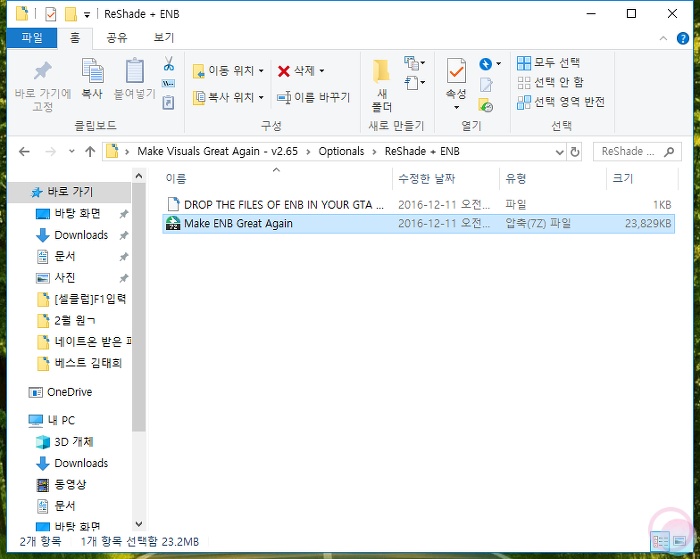
Task: Click Make Visuals Great Again breadcrumb
Action: (x=217, y=151)
